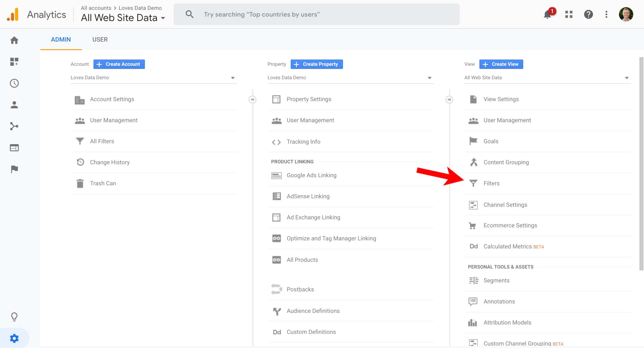
Task: Select the Realtime clock icon in sidebar
Action: (14, 83)
